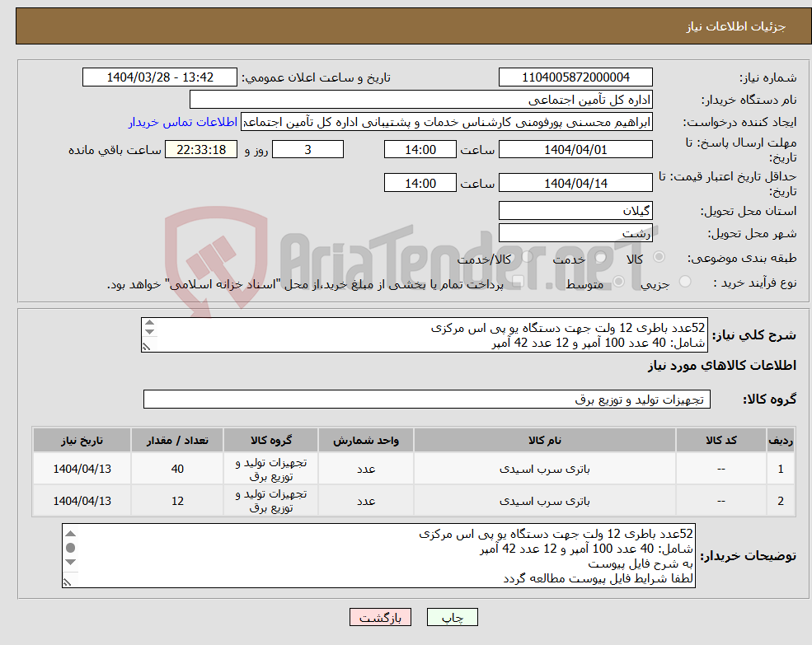Screen dimensions: 812x645
Task: Click the گروه کالا column header
Action: [x=271, y=440]
